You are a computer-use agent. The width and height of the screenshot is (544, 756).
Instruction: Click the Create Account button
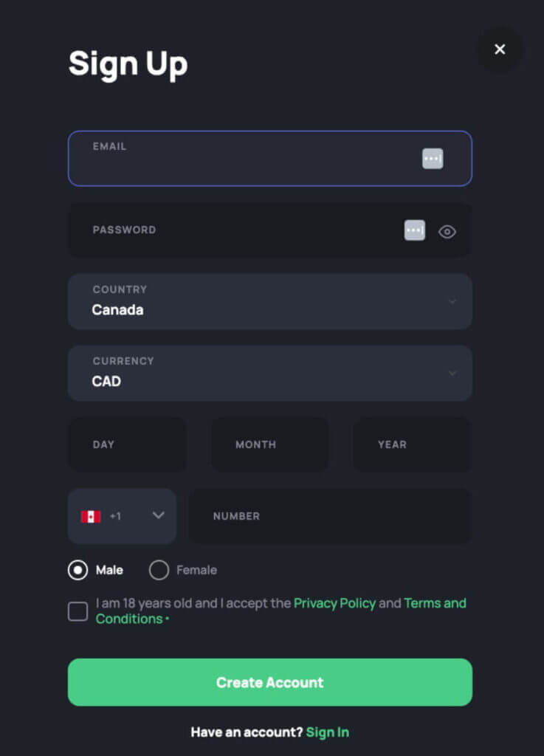click(x=269, y=682)
